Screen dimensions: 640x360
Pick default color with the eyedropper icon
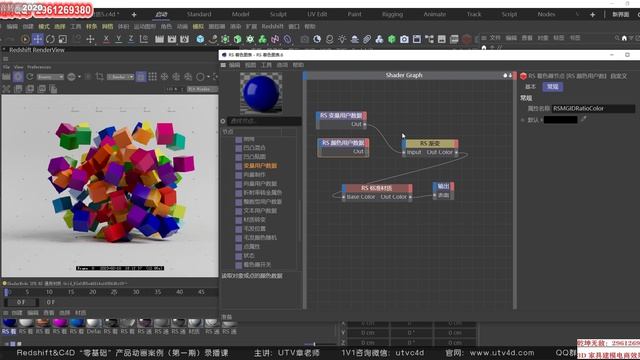click(584, 119)
